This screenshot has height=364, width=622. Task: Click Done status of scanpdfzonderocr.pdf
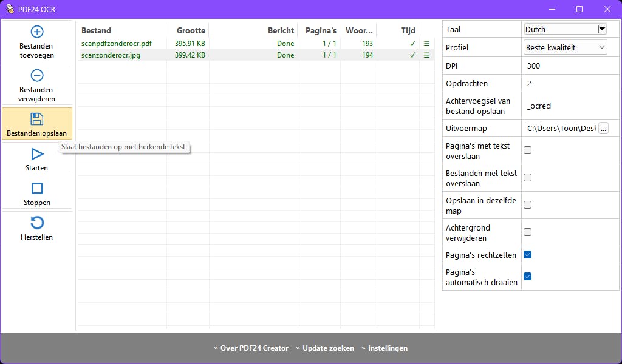[x=285, y=44]
